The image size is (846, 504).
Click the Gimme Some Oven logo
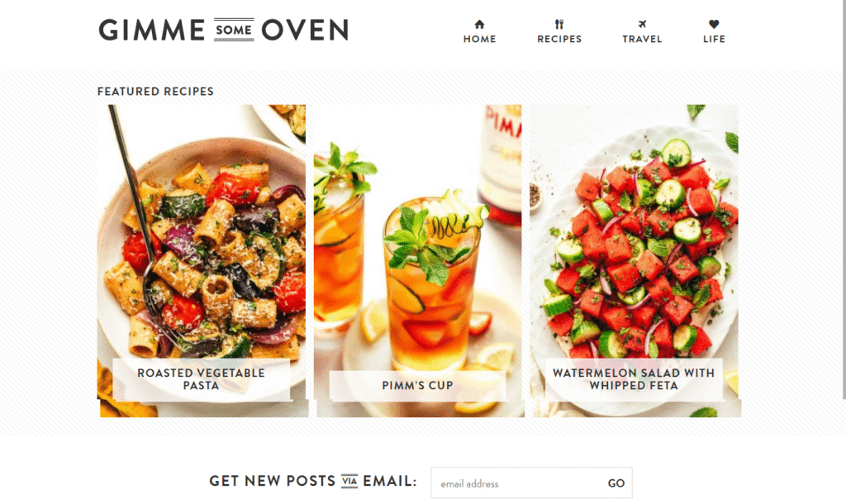click(223, 30)
